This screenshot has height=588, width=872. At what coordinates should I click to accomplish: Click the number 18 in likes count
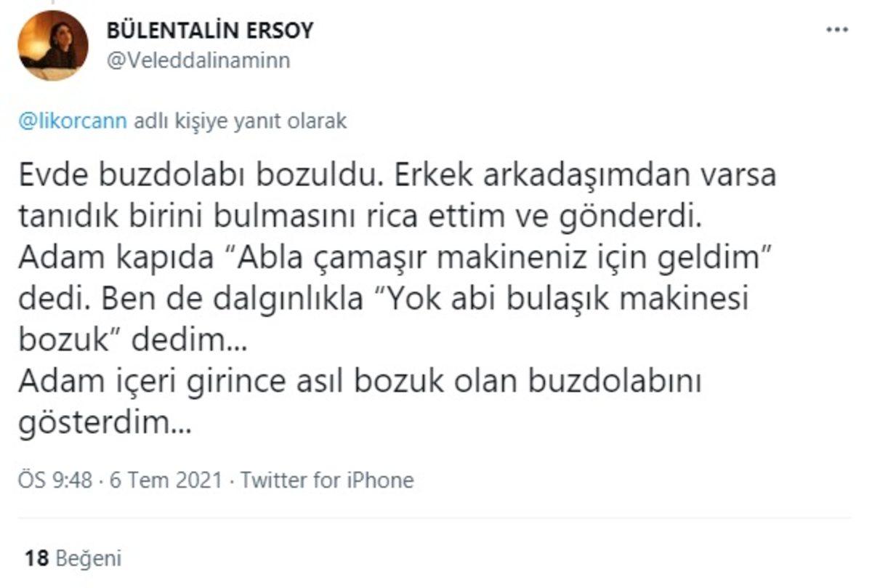pyautogui.click(x=36, y=558)
